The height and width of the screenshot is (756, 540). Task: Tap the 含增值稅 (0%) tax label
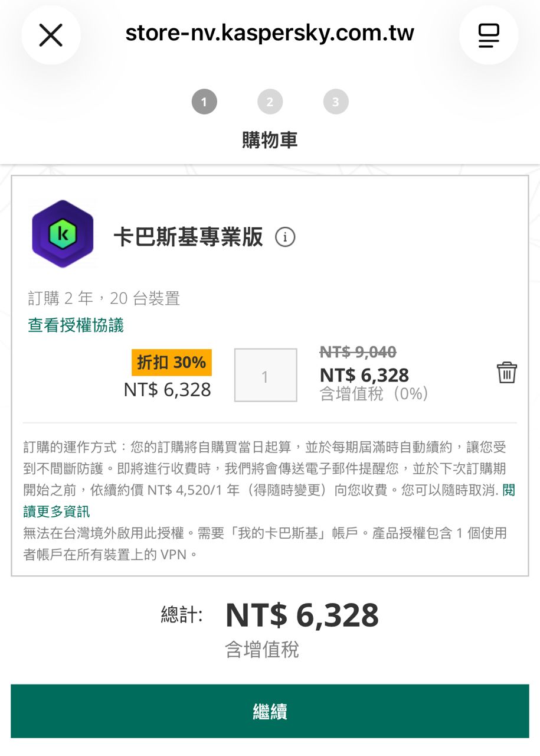click(x=374, y=394)
